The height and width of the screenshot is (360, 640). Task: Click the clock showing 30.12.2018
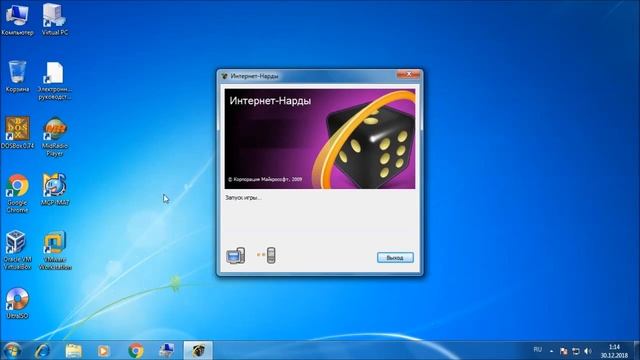pos(614,351)
